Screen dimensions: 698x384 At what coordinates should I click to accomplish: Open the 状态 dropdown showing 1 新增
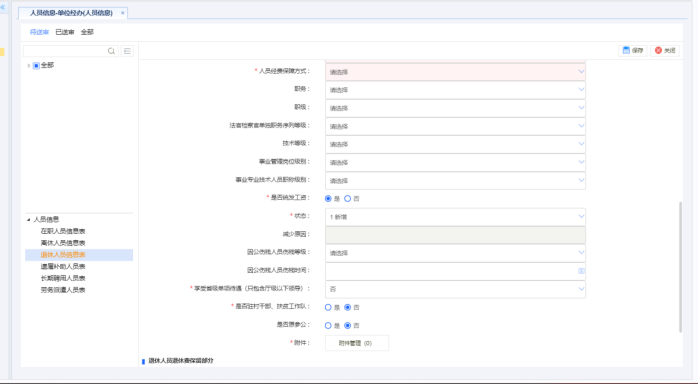pyautogui.click(x=455, y=217)
